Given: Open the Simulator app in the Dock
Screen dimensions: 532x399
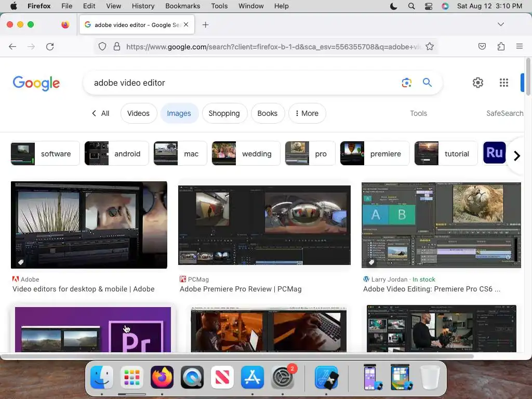Looking at the screenshot, I should click(326, 377).
